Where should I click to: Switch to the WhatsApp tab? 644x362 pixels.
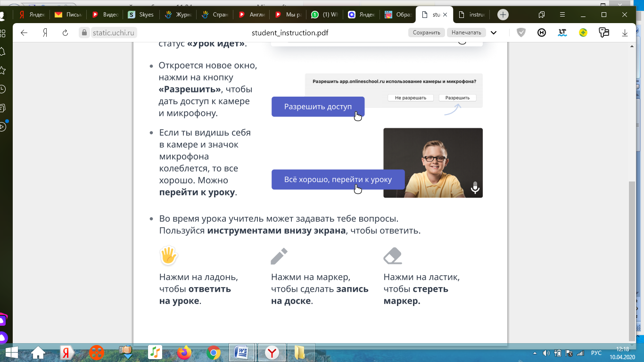click(x=325, y=15)
